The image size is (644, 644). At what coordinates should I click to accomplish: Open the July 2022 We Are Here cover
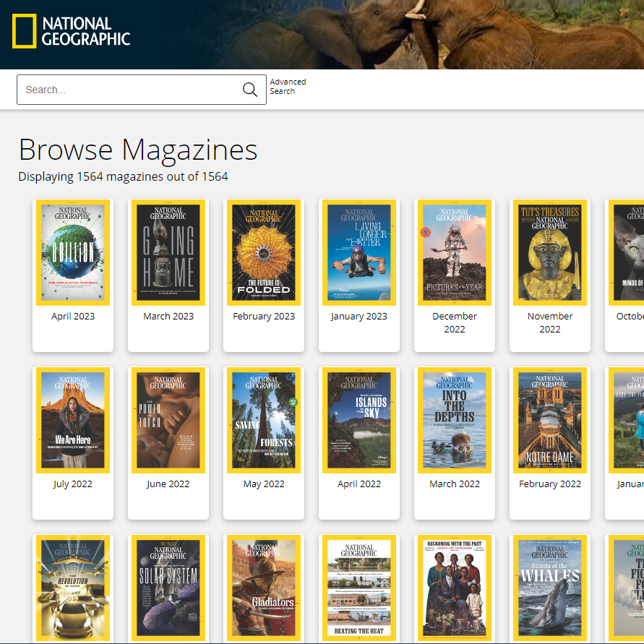tap(73, 420)
